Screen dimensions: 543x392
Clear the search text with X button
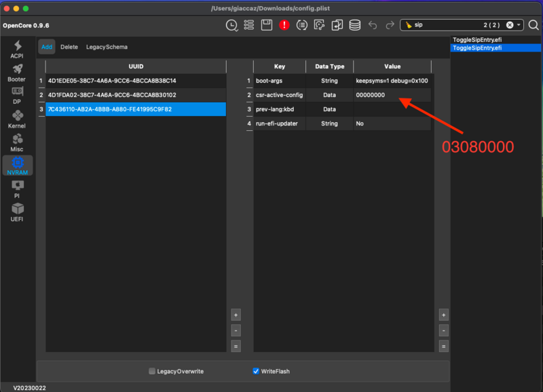tap(509, 25)
